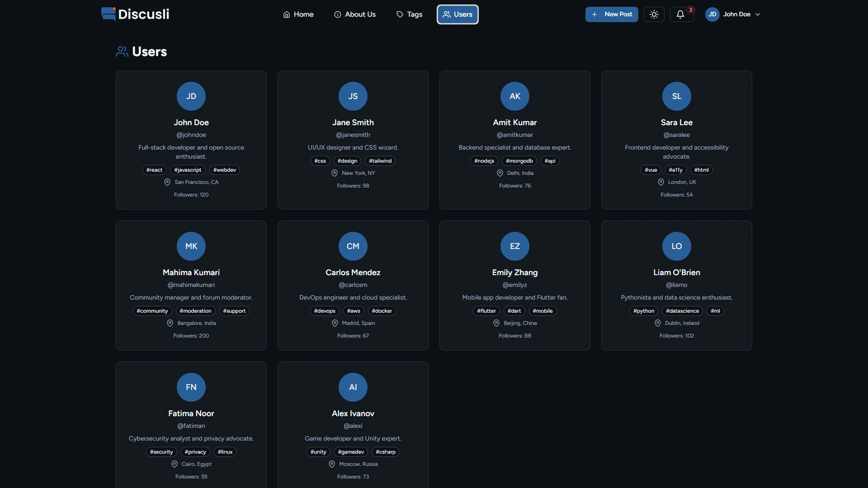Viewport: 868px width, 488px height.
Task: Click the location pin for Moscow, Russia
Action: click(332, 464)
